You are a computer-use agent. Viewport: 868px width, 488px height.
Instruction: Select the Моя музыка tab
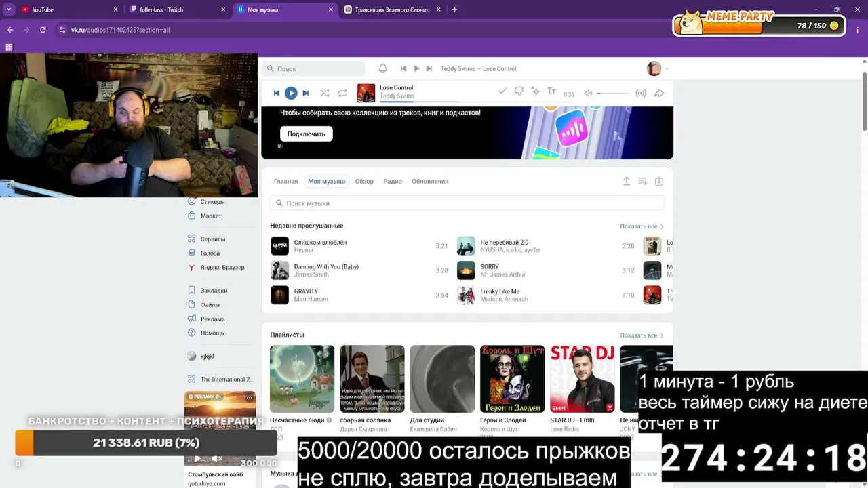(327, 181)
